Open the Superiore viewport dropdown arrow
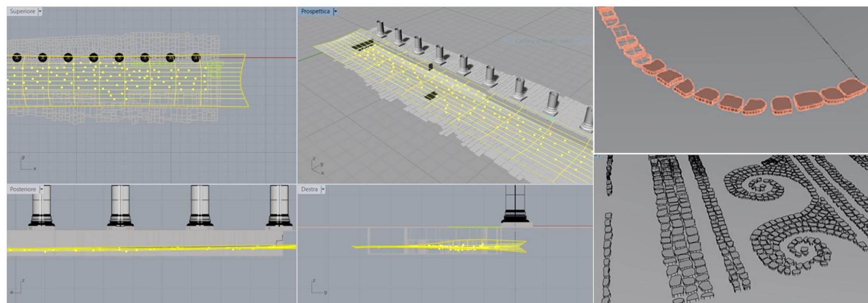The width and height of the screenshot is (868, 303). (40, 11)
